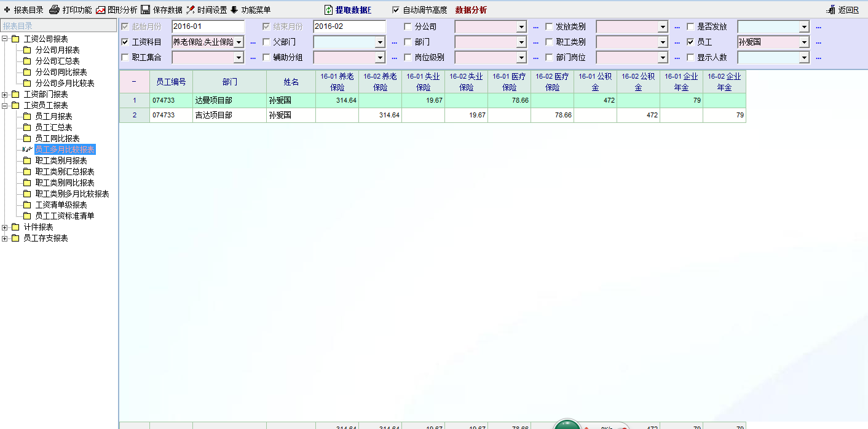Open 图形分析 chart analysis icon

[100, 10]
